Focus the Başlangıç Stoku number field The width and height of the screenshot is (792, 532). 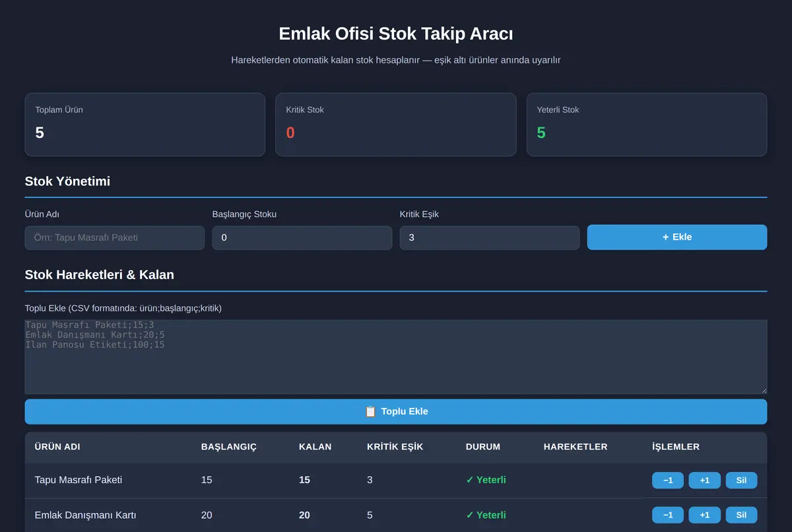tap(302, 238)
